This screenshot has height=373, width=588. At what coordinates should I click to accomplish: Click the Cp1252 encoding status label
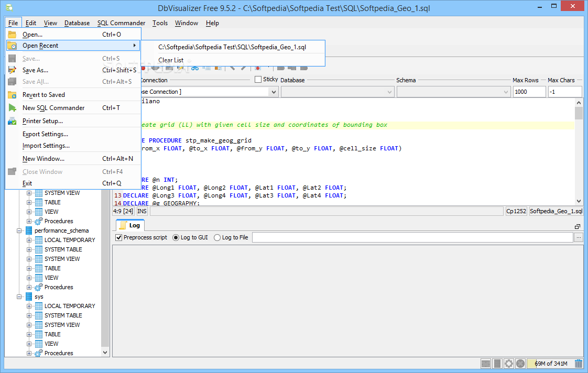[x=516, y=212]
